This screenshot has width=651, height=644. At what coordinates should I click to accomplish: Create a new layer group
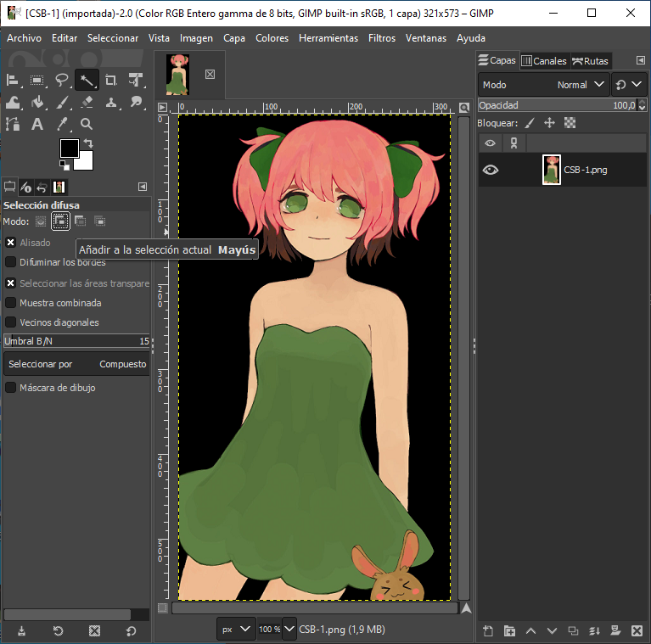coord(509,630)
